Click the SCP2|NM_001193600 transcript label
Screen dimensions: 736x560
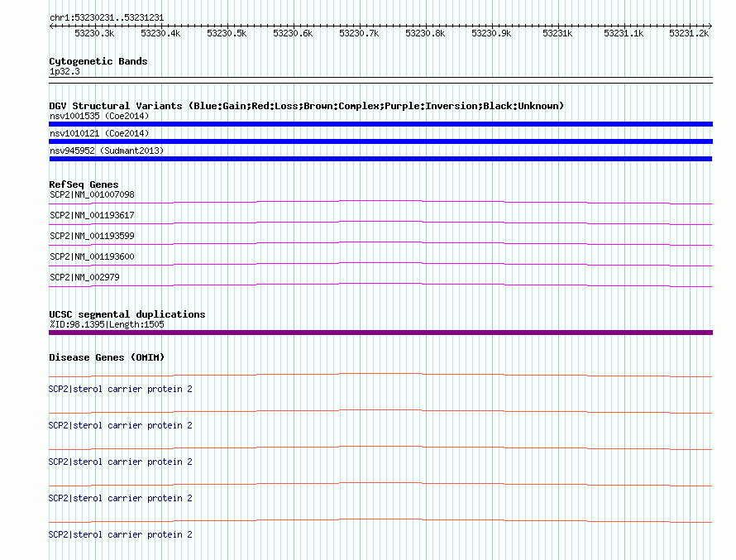pyautogui.click(x=92, y=256)
